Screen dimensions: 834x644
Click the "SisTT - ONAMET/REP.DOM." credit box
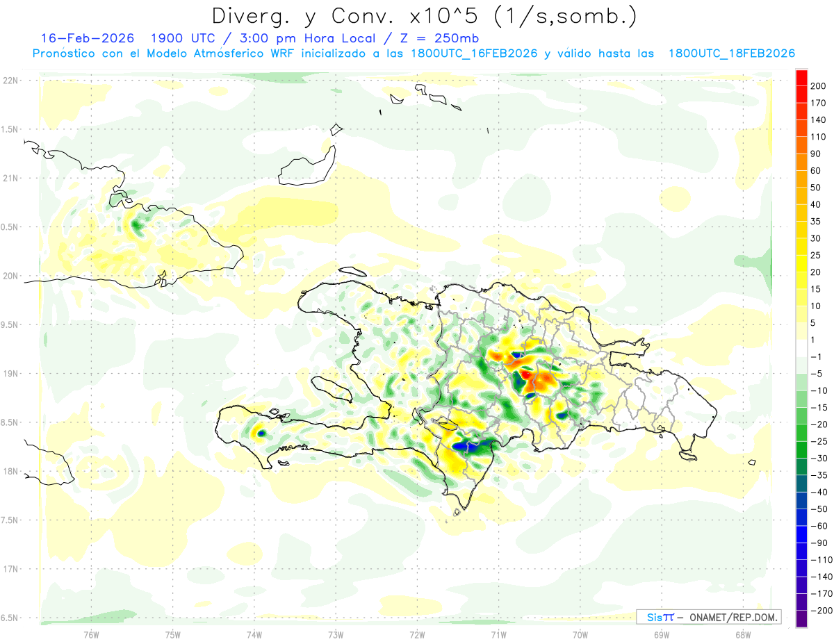[x=708, y=617]
